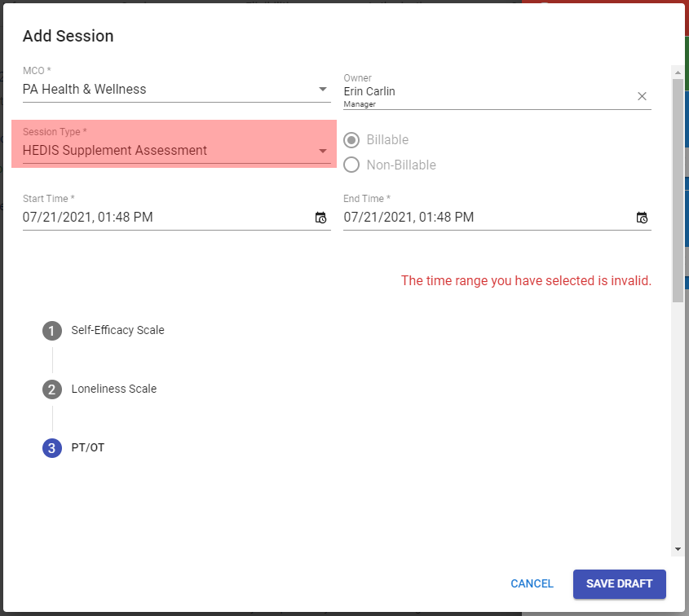
Task: Click the dialog vertical scrollbar thumb
Action: (x=678, y=187)
